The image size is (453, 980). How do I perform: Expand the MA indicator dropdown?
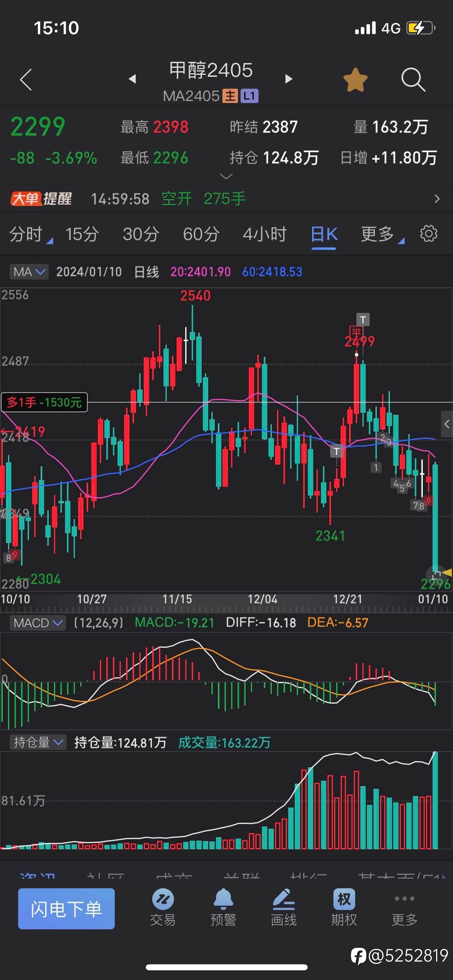(29, 272)
